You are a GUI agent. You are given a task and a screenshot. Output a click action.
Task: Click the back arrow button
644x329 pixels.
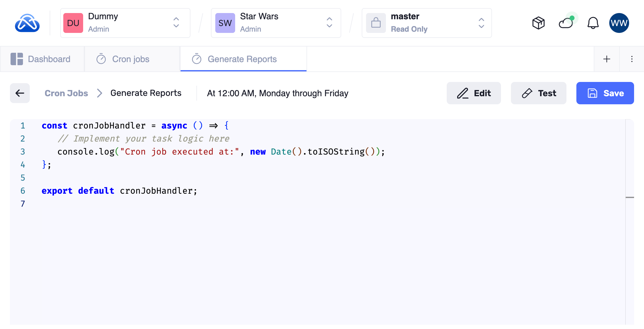pyautogui.click(x=20, y=93)
